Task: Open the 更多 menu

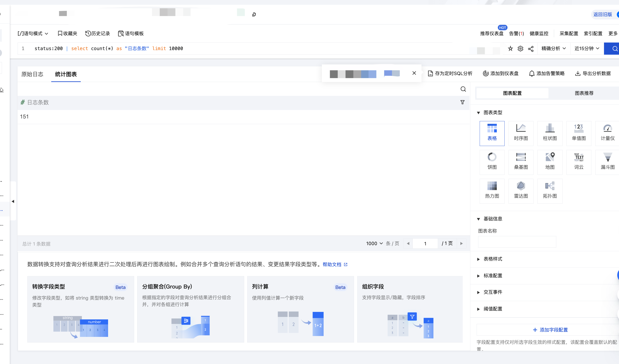Action: pos(613,33)
